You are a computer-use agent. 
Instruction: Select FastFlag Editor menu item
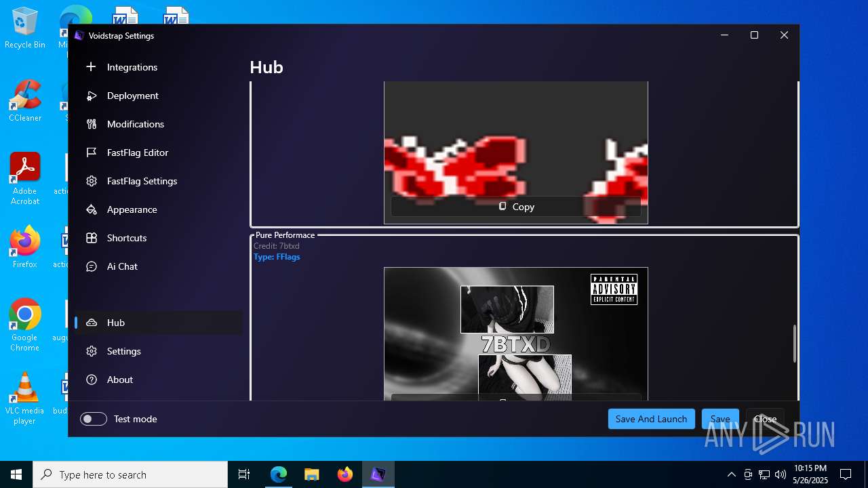coord(159,152)
